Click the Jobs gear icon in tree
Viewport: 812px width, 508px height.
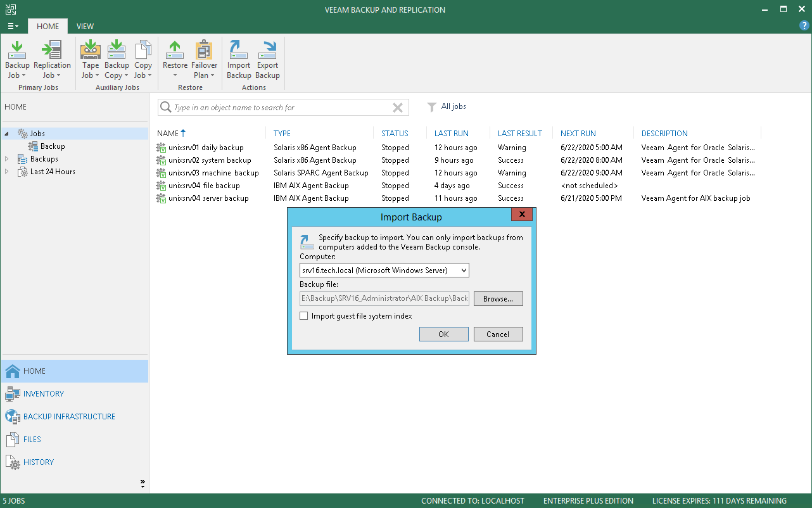point(23,134)
